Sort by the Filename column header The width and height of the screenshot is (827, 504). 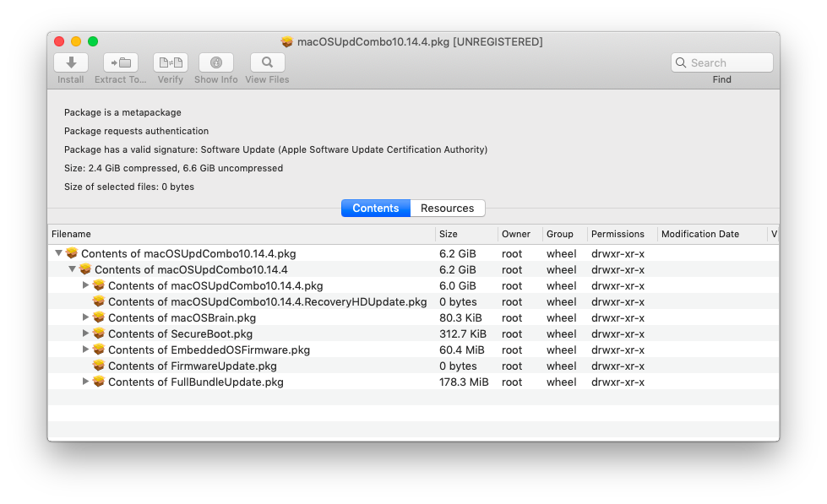(x=242, y=234)
